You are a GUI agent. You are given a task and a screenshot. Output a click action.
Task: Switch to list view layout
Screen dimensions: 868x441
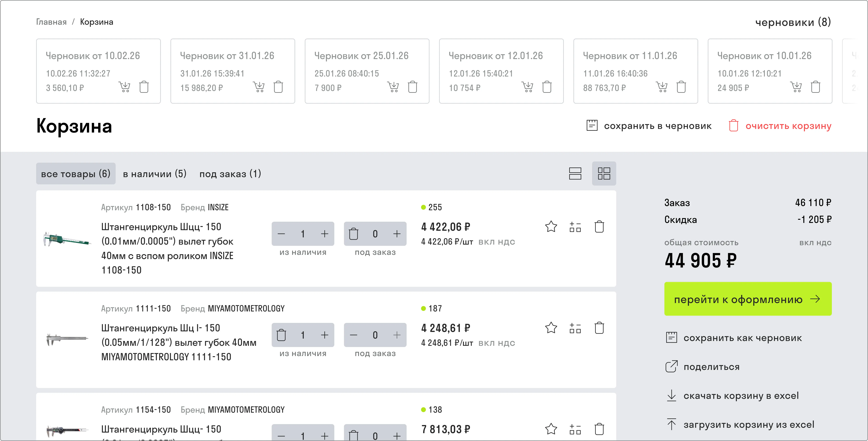575,174
